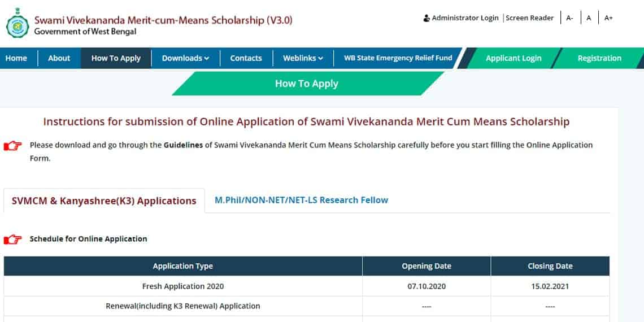The image size is (644, 322).
Task: Expand the Weblinks dropdown menu
Action: [303, 58]
